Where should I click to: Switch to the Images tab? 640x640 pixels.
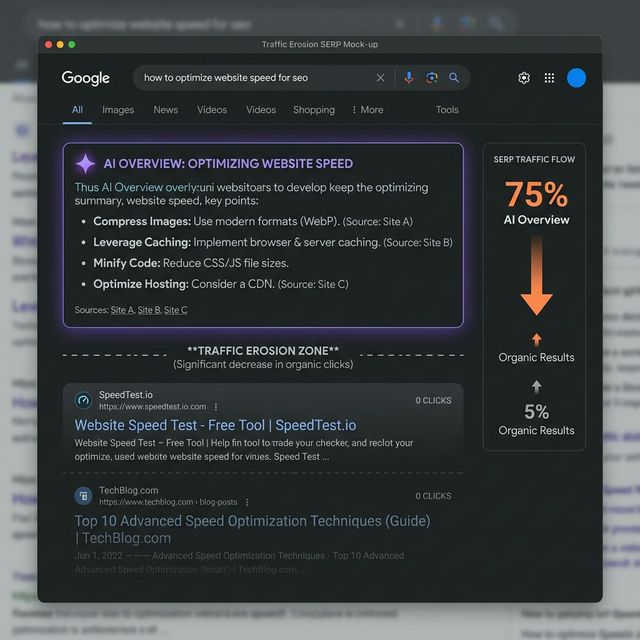[x=118, y=110]
